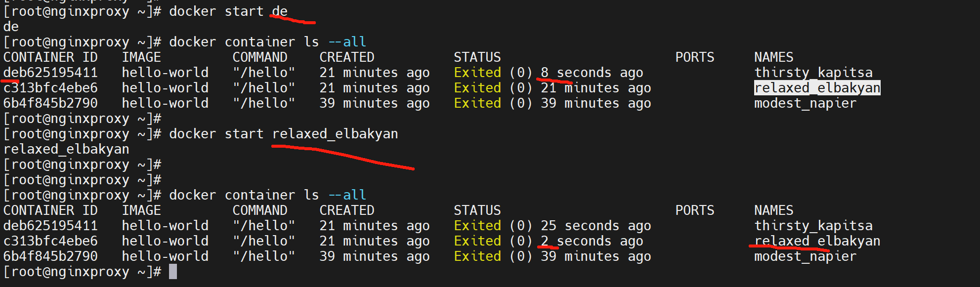The width and height of the screenshot is (980, 287).
Task: Click the terminal cursor block at the last prompt
Action: tap(173, 272)
